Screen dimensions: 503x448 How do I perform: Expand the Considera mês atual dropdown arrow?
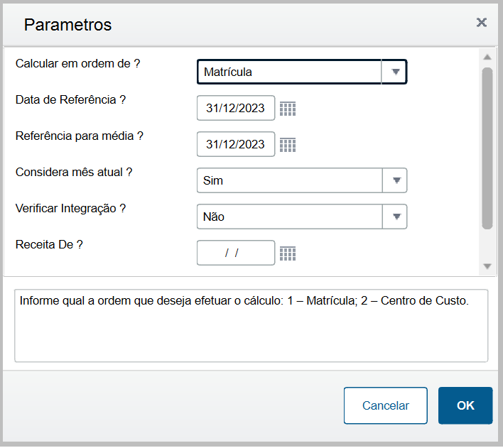pos(395,180)
